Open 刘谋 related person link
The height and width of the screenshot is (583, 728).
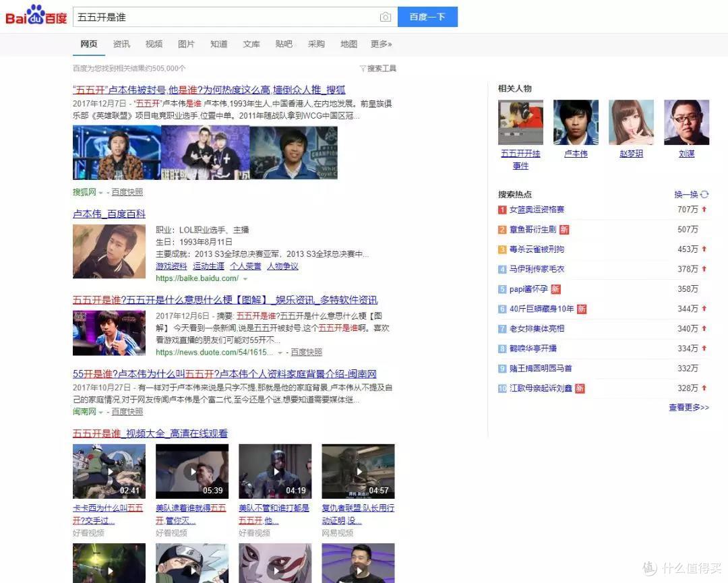tap(687, 154)
